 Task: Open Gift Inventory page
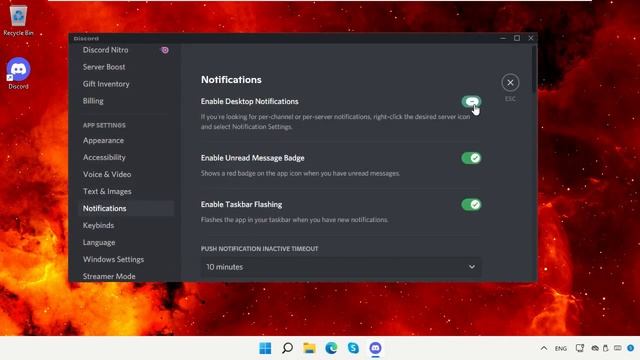click(106, 84)
